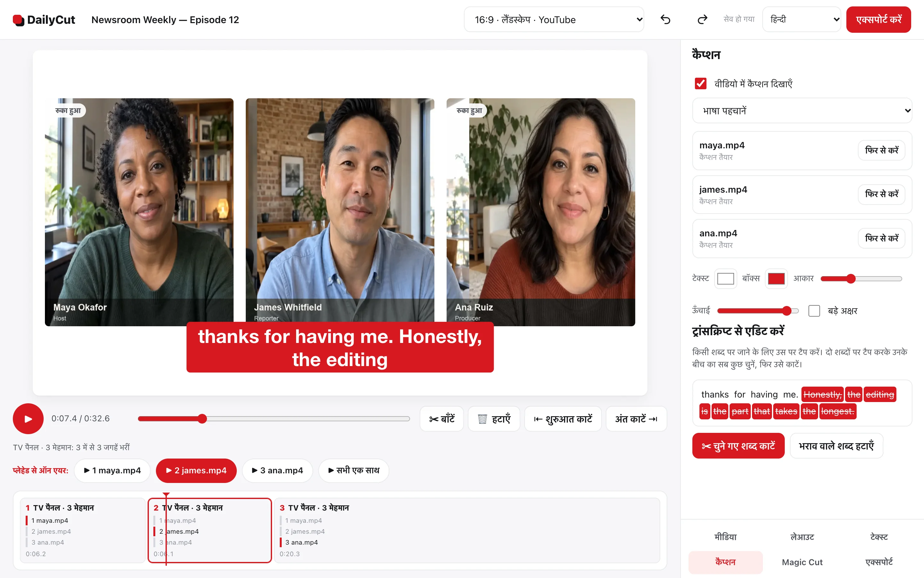
Task: Start playback with the red play button
Action: [x=28, y=419]
